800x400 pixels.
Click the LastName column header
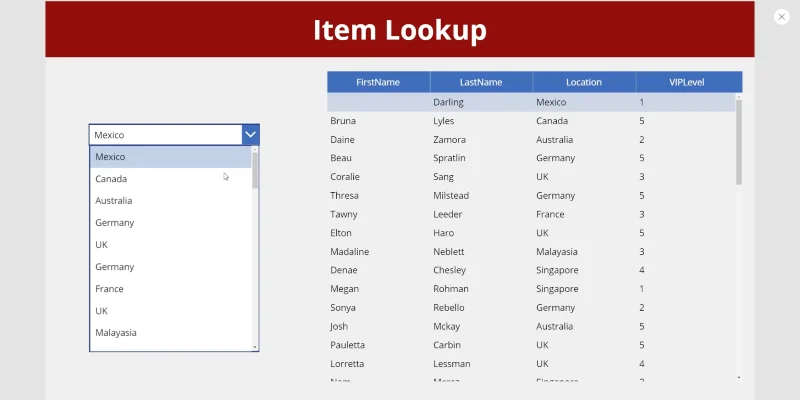click(481, 82)
